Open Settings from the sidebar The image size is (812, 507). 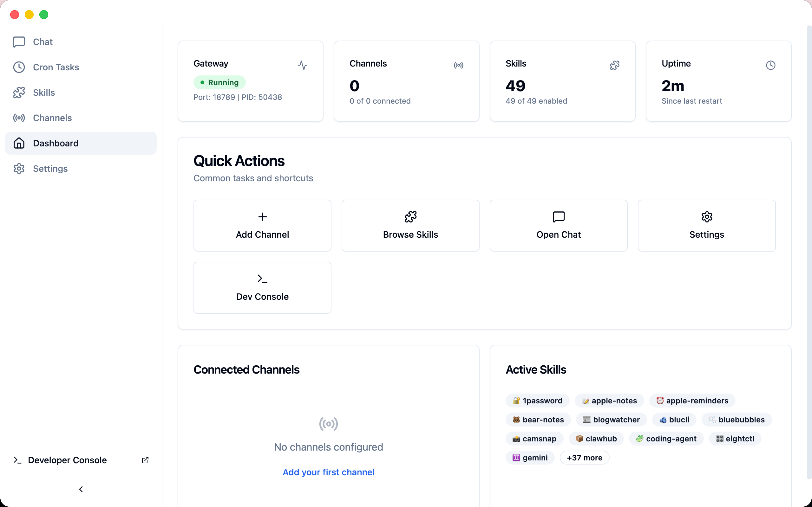[x=50, y=169]
